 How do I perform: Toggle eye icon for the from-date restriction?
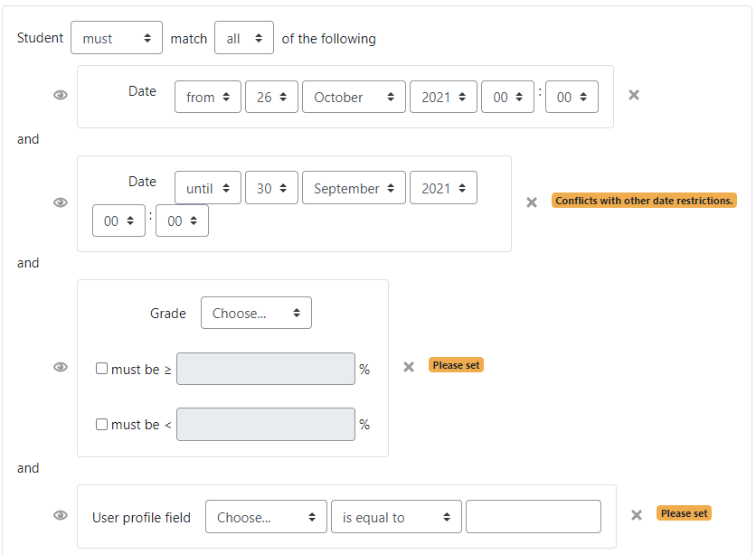[61, 95]
